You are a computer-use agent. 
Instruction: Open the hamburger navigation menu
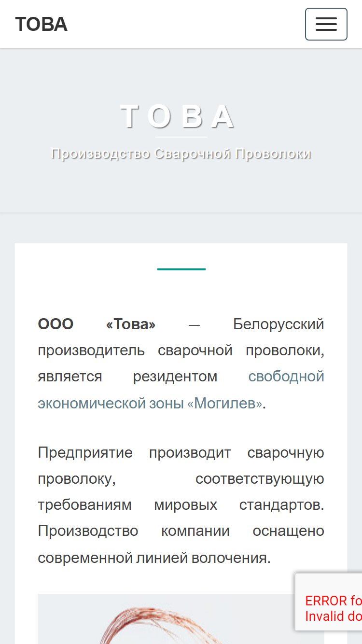pyautogui.click(x=326, y=24)
